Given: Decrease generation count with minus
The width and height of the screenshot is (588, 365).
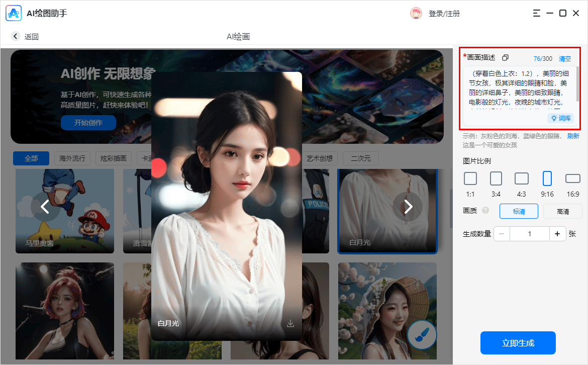Looking at the screenshot, I should 502,234.
